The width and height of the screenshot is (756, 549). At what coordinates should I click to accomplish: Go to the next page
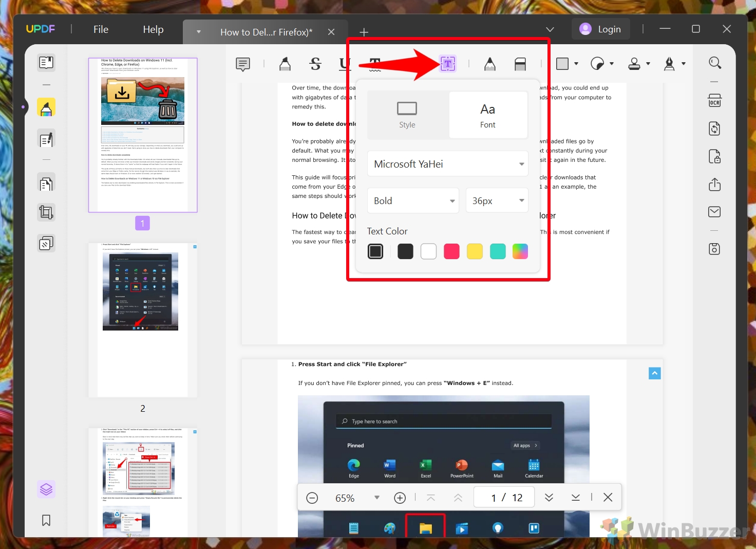pyautogui.click(x=549, y=498)
